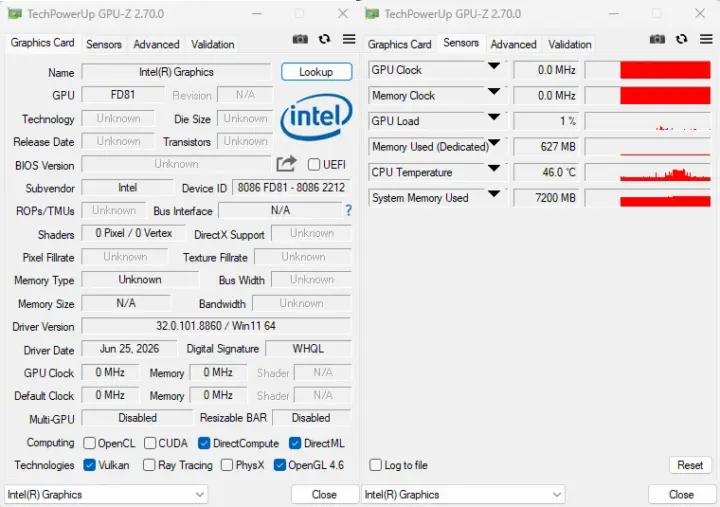Click Resizable BAR Disabled value
The height and width of the screenshot is (507, 720).
point(311,418)
